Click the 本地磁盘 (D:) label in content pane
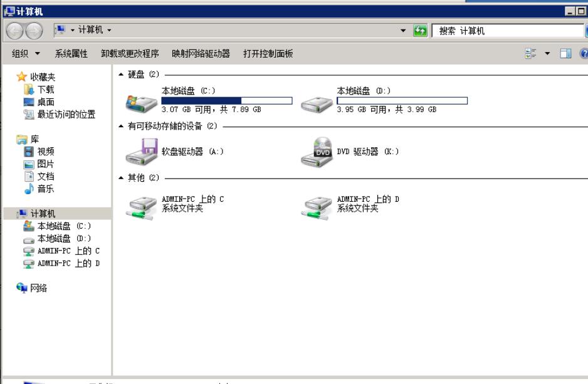588x384 pixels. [x=364, y=91]
